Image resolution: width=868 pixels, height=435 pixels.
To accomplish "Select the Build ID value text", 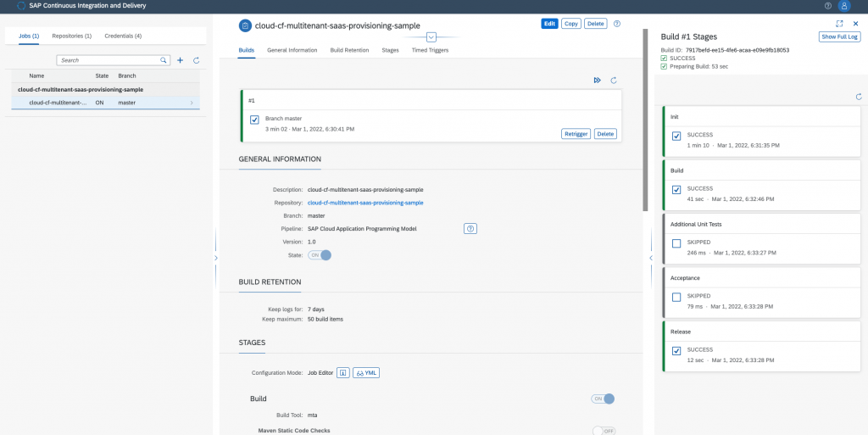I will [x=737, y=50].
